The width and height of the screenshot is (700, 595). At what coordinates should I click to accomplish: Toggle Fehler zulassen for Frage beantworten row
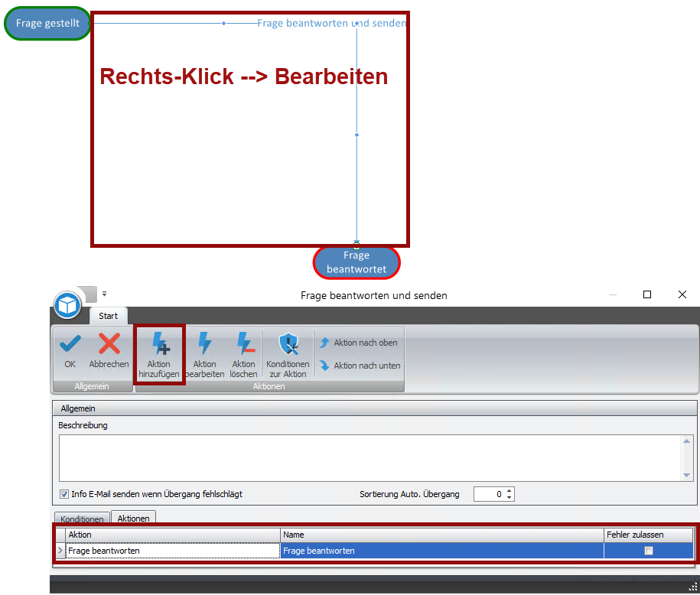click(649, 551)
